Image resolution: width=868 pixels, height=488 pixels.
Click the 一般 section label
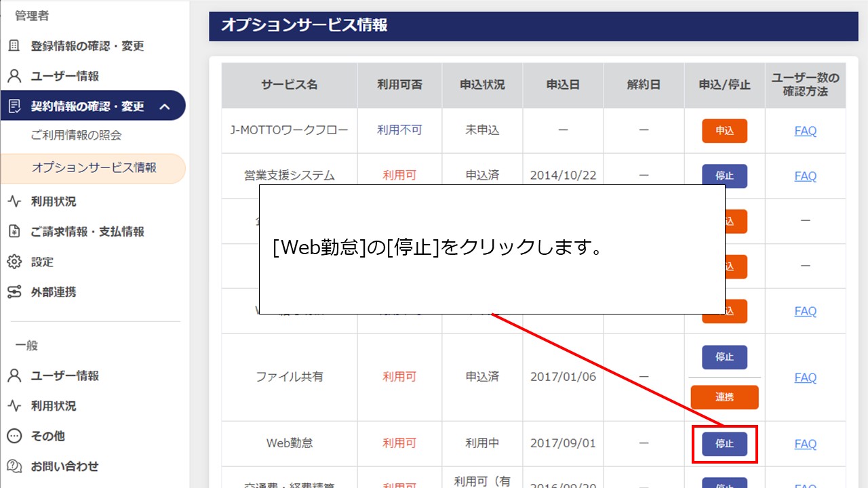[26, 346]
